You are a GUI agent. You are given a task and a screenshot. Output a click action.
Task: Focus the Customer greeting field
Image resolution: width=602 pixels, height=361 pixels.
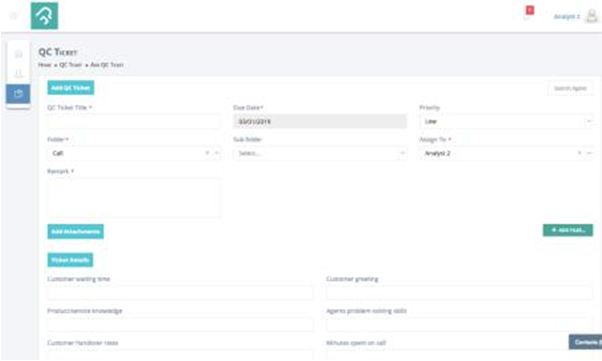coord(459,293)
